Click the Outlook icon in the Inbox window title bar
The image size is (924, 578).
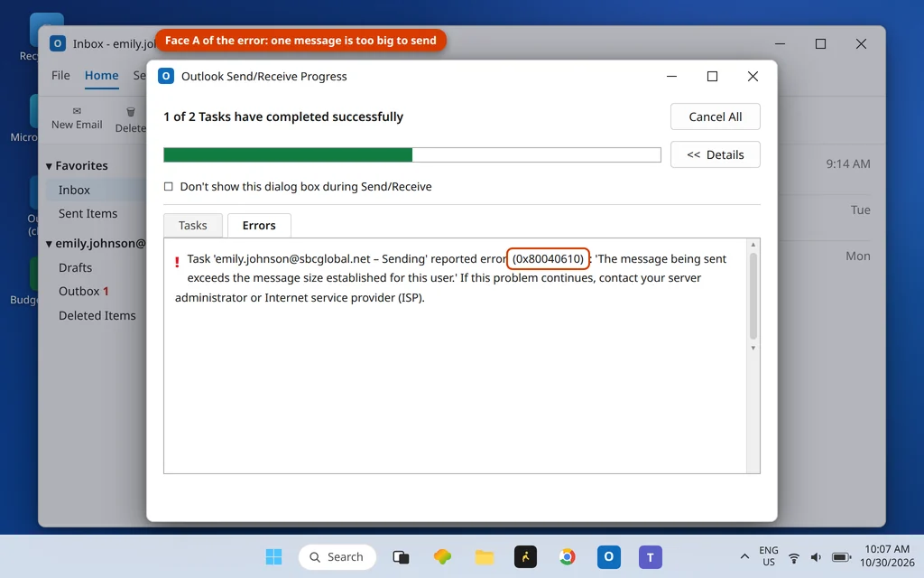pyautogui.click(x=58, y=43)
